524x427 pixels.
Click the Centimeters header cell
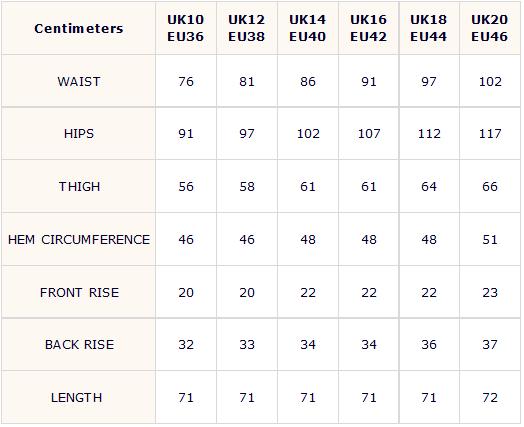79,28
